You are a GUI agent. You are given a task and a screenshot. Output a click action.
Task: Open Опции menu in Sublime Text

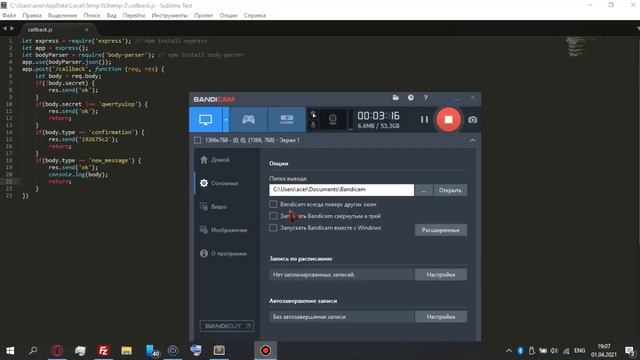point(229,15)
